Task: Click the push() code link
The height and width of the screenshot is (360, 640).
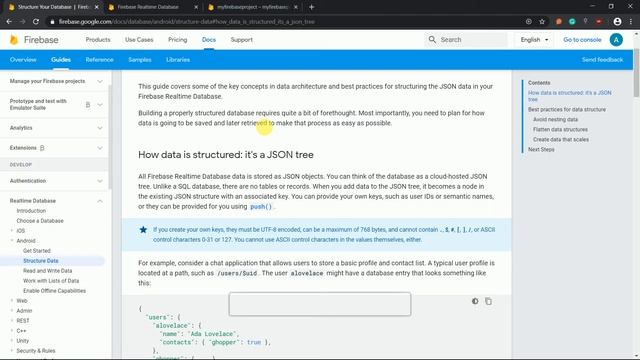Action: [261, 207]
